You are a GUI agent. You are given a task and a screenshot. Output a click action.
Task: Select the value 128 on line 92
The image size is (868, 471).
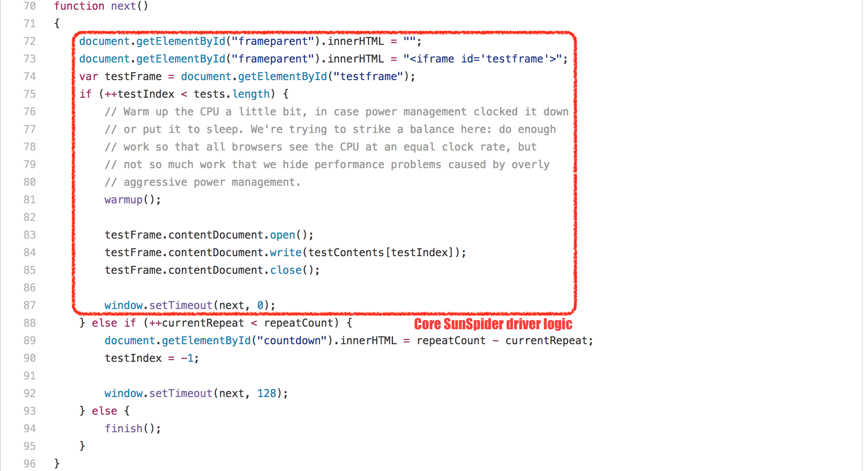coord(267,393)
